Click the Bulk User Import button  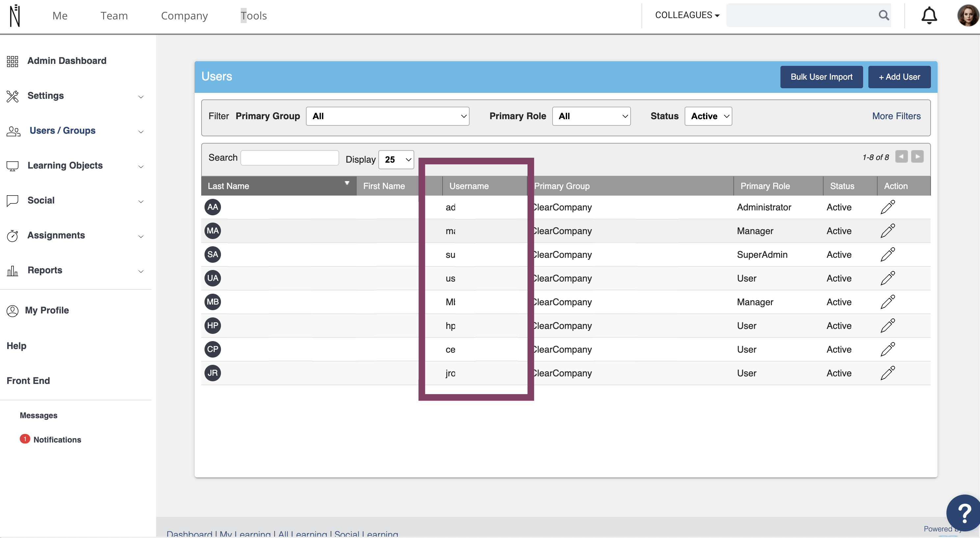click(821, 77)
